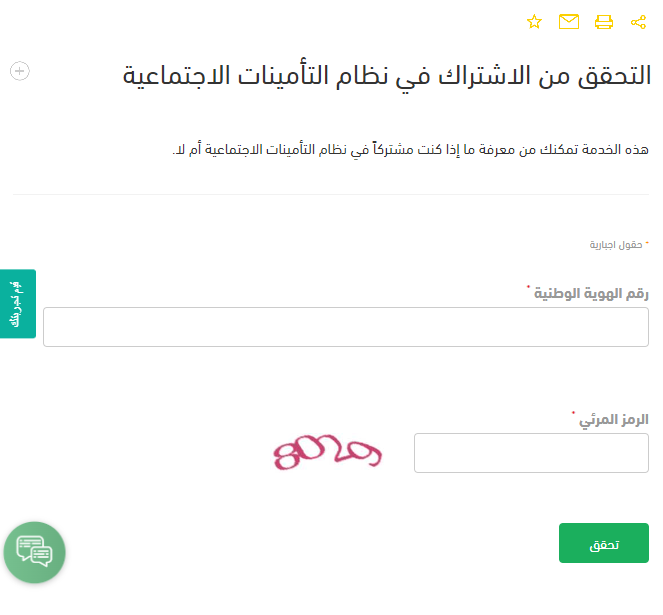Click the printer icon
Screen dimensions: 663x615
604,22
